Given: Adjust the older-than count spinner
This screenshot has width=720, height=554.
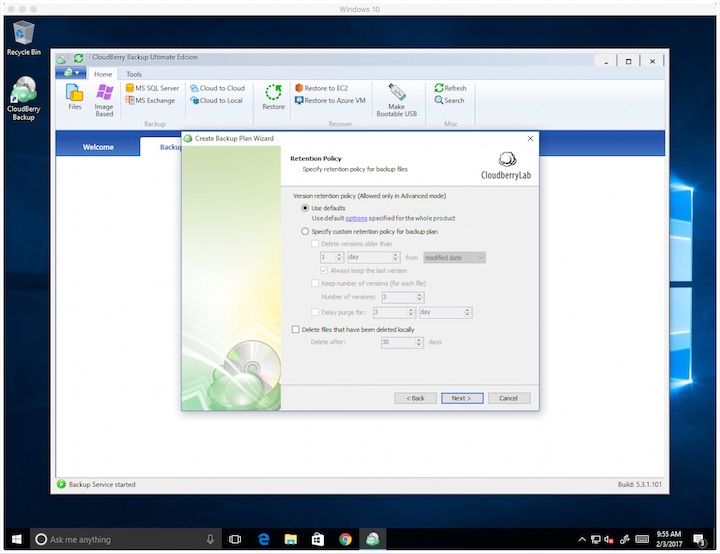Looking at the screenshot, I should tap(339, 257).
